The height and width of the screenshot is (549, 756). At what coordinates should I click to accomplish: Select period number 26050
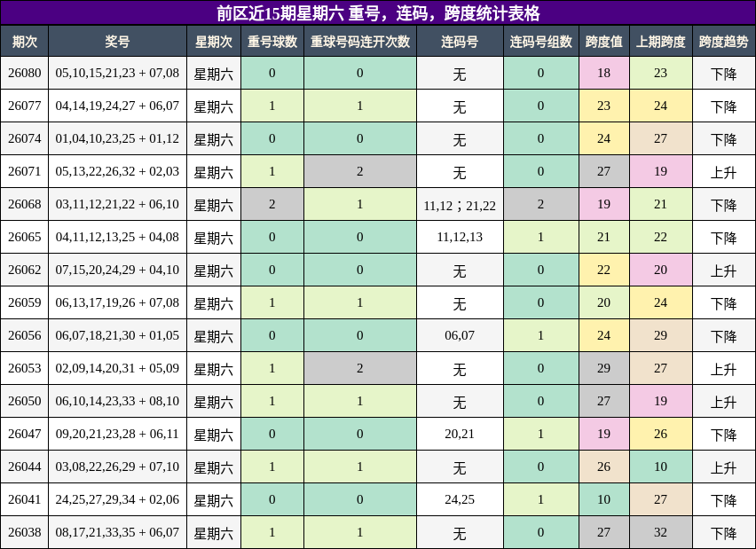pyautogui.click(x=25, y=401)
